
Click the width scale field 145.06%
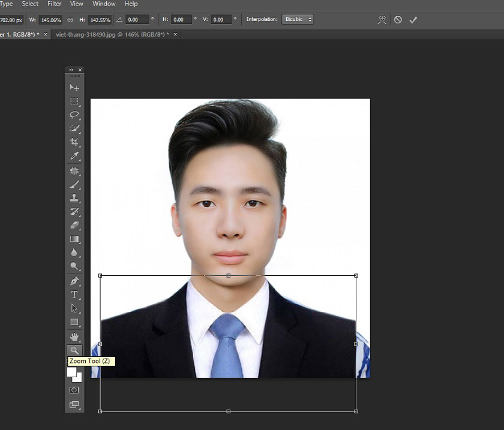tap(51, 20)
